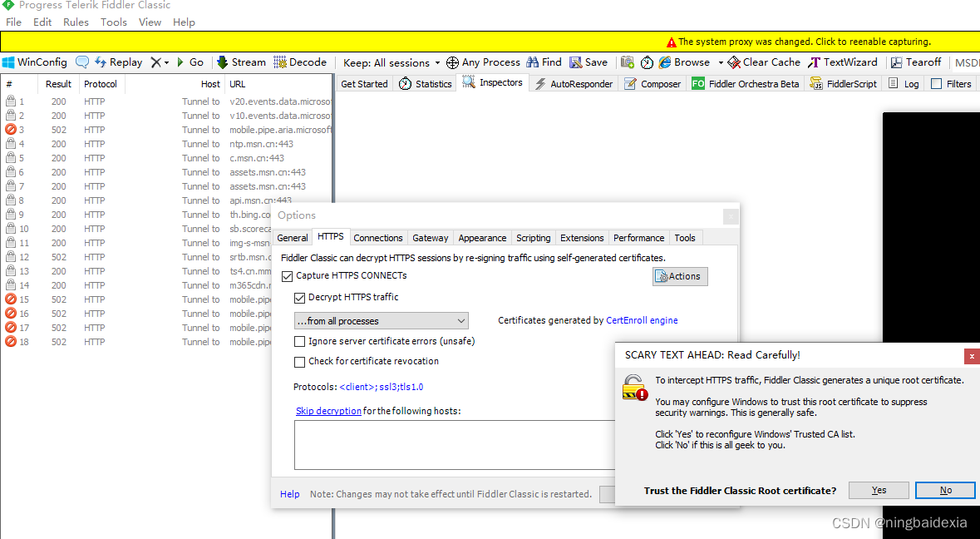Uncheck Decrypt HTTPS traffic
Viewport: 980px width, 539px height.
pos(300,298)
